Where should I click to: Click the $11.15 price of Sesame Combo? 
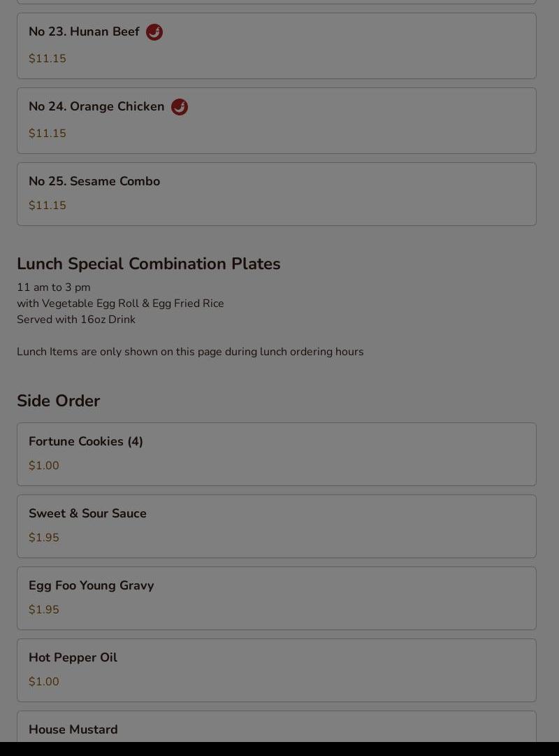tap(48, 206)
